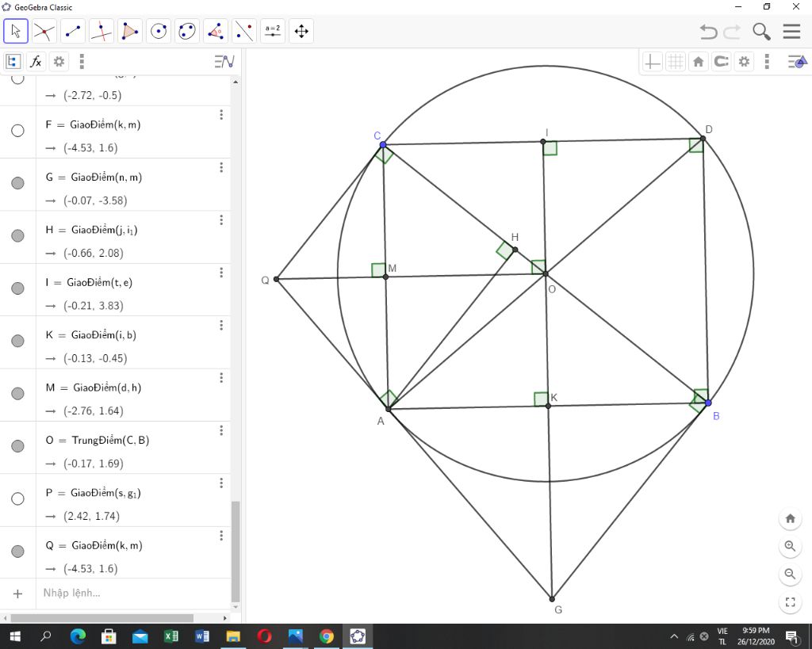Click the plus add-item button

[x=17, y=594]
